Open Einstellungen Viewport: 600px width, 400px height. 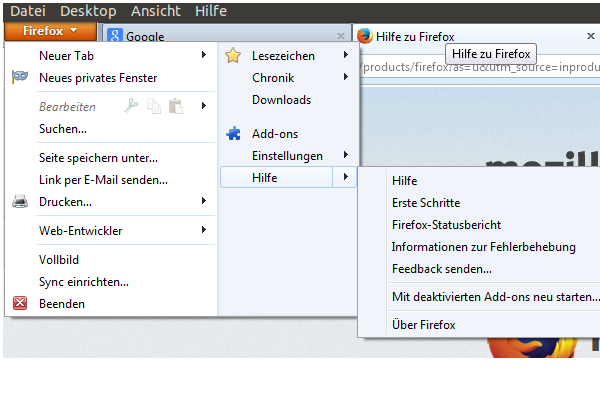287,156
